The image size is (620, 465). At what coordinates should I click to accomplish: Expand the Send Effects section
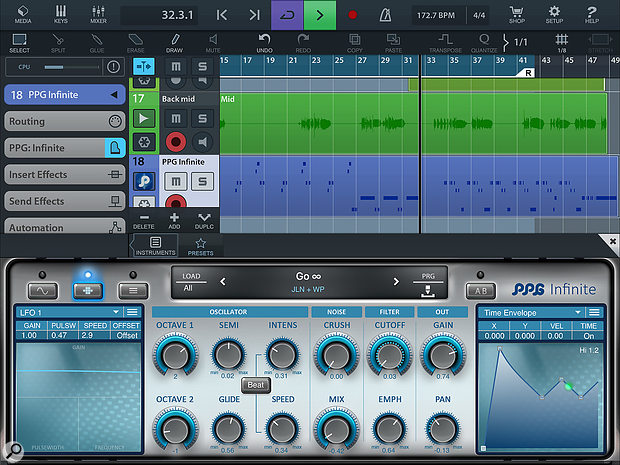point(65,201)
